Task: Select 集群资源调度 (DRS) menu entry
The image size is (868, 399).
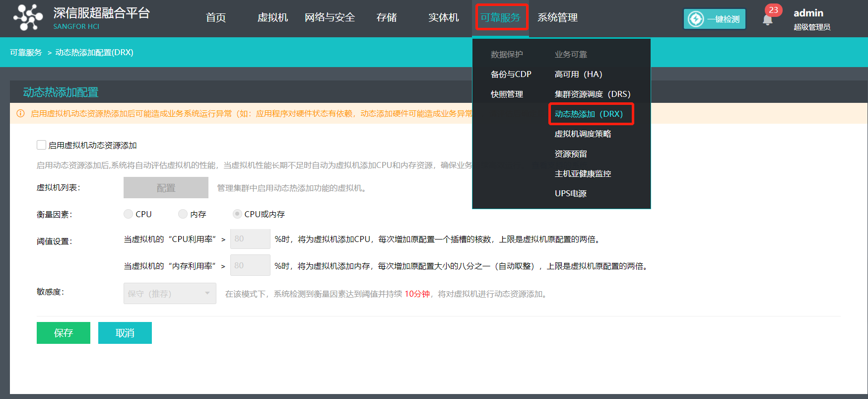Action: coord(593,94)
